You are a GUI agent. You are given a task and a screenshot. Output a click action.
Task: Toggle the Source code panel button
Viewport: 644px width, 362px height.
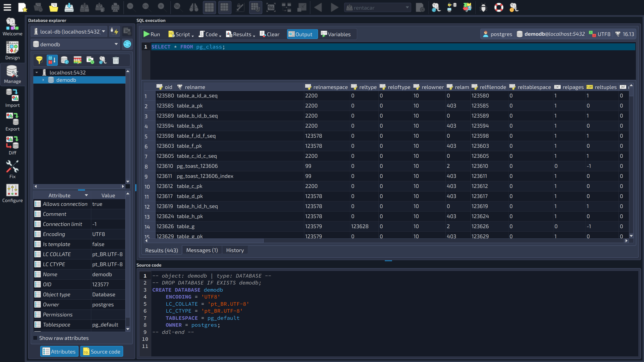pyautogui.click(x=102, y=351)
